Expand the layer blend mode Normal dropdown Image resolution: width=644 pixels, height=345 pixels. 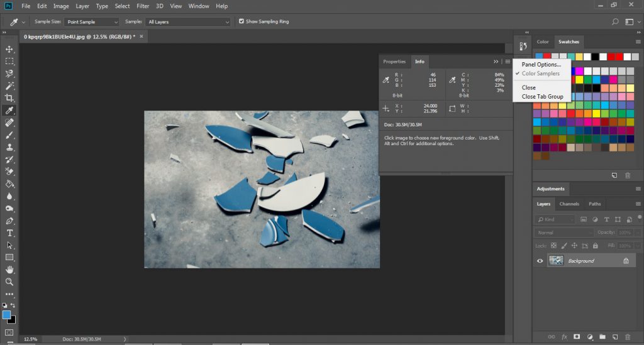564,233
